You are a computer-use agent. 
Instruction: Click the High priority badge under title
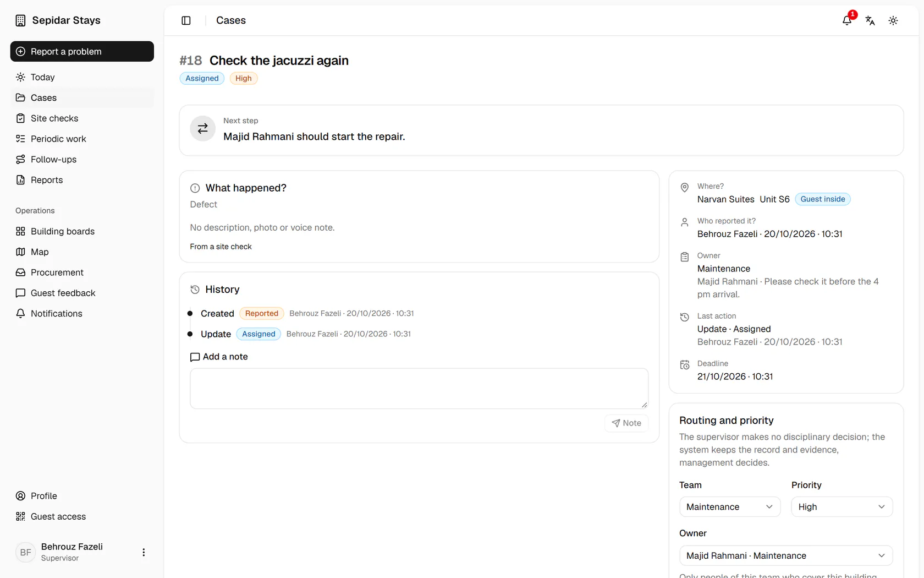coord(244,78)
